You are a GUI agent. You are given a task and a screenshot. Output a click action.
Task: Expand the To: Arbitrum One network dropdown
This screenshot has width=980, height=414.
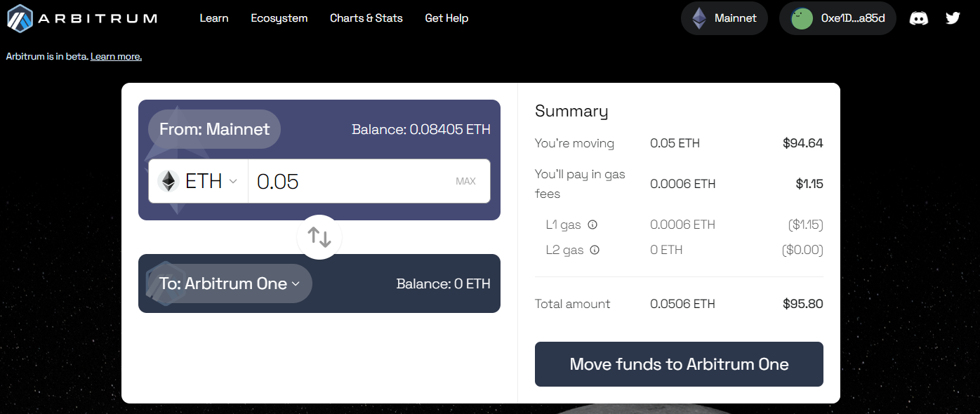[230, 283]
